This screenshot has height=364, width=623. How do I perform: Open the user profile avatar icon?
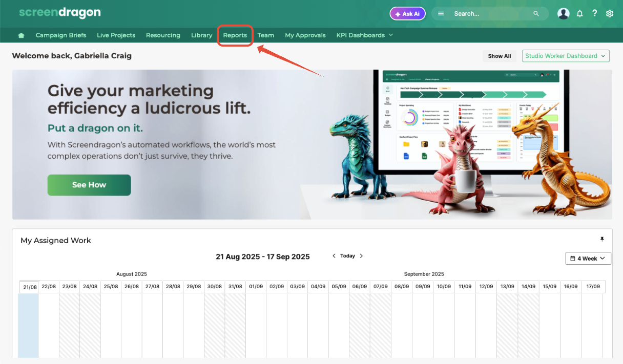point(564,14)
